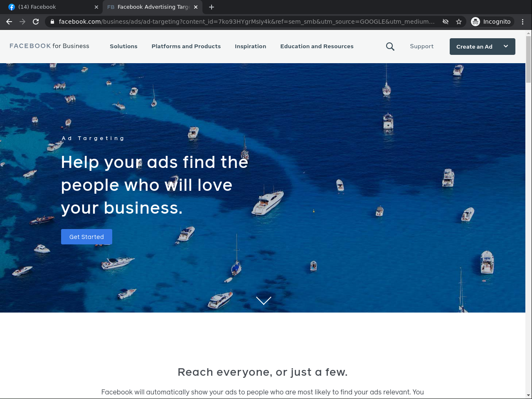The image size is (532, 399).
Task: Click the third-party cookies blocked icon
Action: (x=446, y=22)
